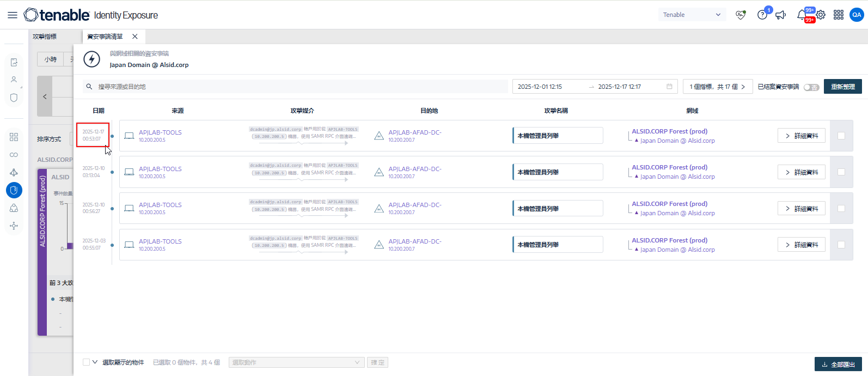Open the Tenable tenant dropdown
868x376 pixels.
(692, 15)
